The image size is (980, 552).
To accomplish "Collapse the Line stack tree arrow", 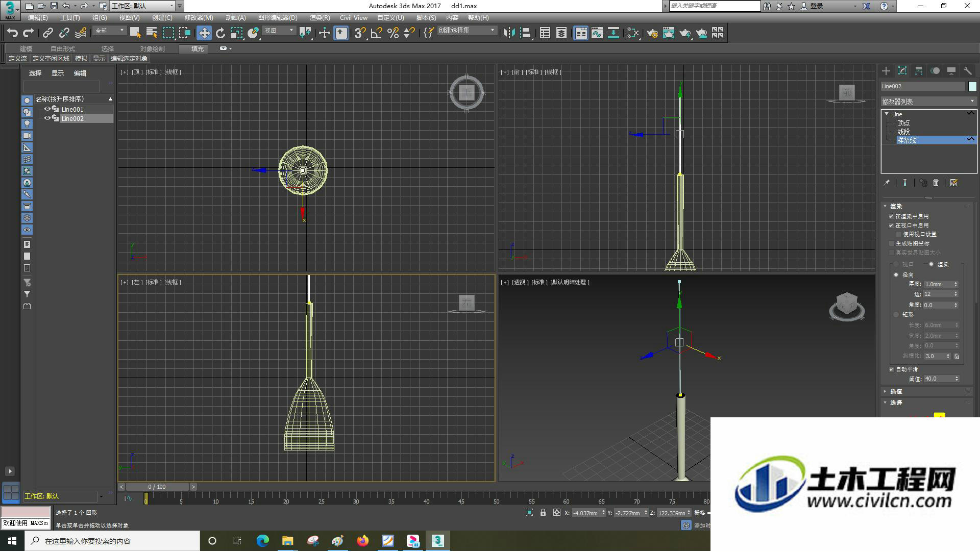I will point(887,114).
